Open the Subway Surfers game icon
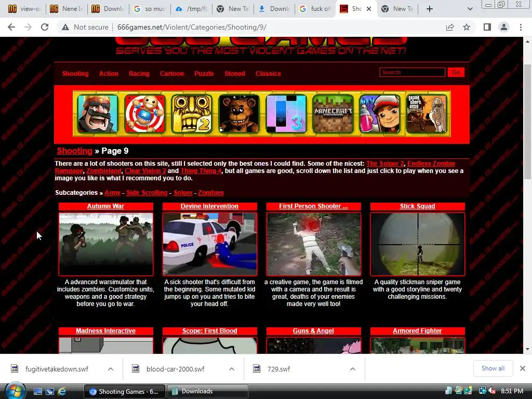This screenshot has height=399, width=532. pyautogui.click(x=380, y=114)
